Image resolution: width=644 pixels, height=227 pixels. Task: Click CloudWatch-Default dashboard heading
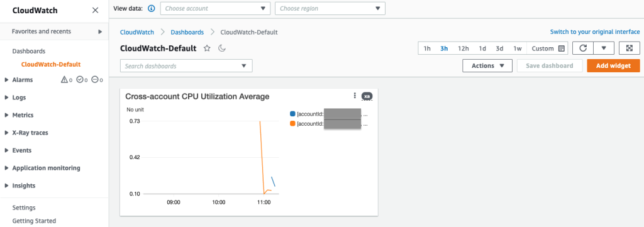click(x=158, y=48)
